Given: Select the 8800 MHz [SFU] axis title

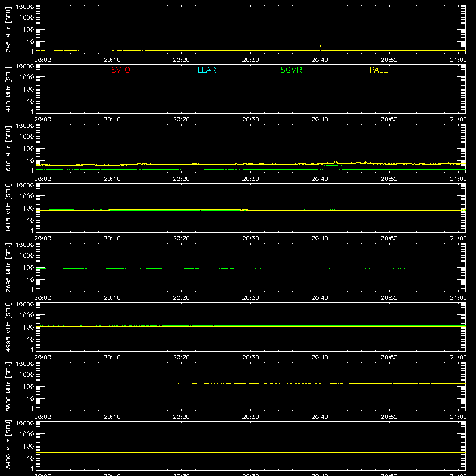Looking at the screenshot, I should tap(8, 386).
